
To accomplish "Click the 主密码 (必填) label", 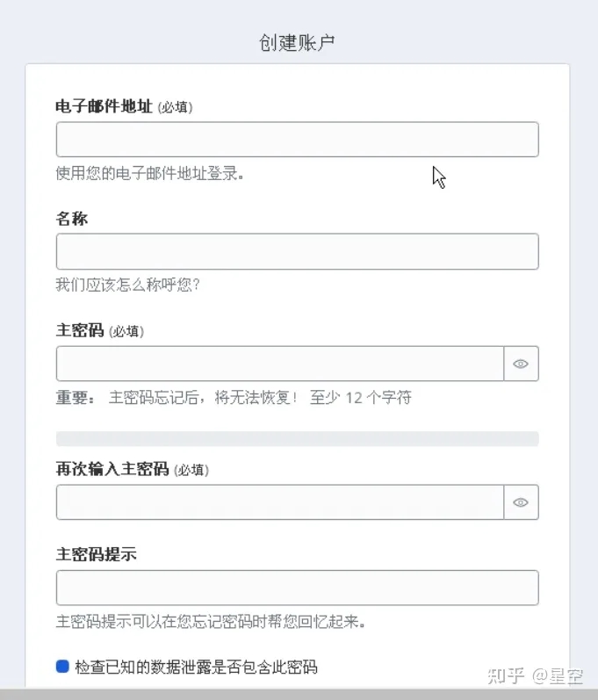I will [x=100, y=331].
